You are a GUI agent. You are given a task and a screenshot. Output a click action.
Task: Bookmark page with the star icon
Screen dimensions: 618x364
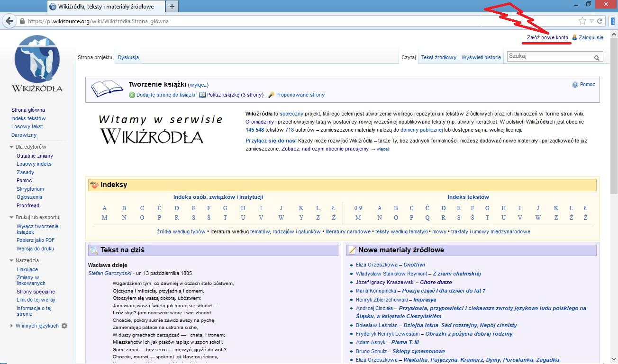tap(582, 21)
